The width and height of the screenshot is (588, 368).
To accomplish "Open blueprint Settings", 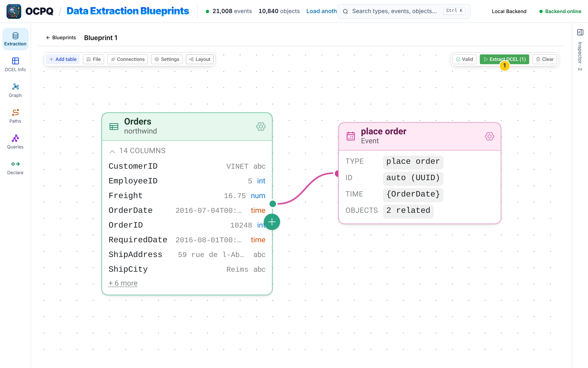I will click(x=167, y=59).
